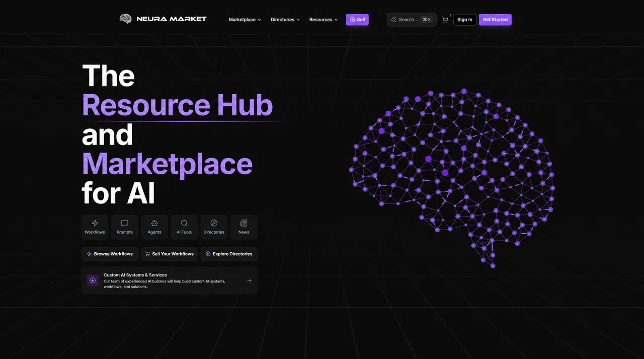Focus the Search input field
The width and height of the screenshot is (644, 359).
tap(412, 20)
